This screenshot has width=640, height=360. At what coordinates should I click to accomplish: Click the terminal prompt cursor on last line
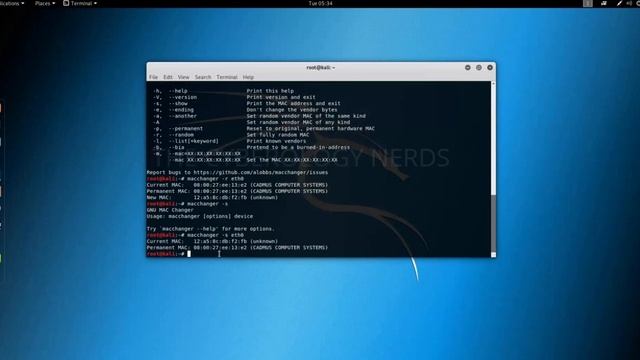tap(189, 254)
